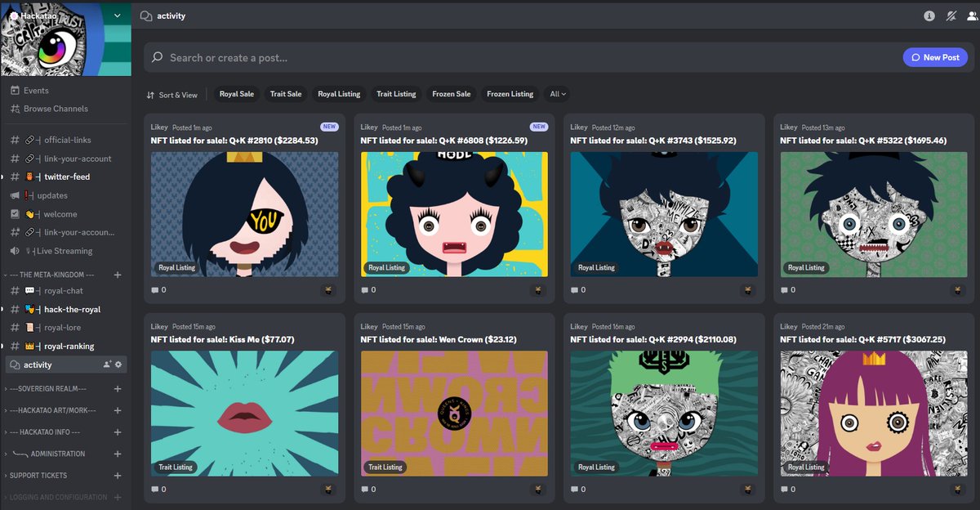Filter posts by Trait Sale tag
The height and width of the screenshot is (510, 980).
click(286, 94)
